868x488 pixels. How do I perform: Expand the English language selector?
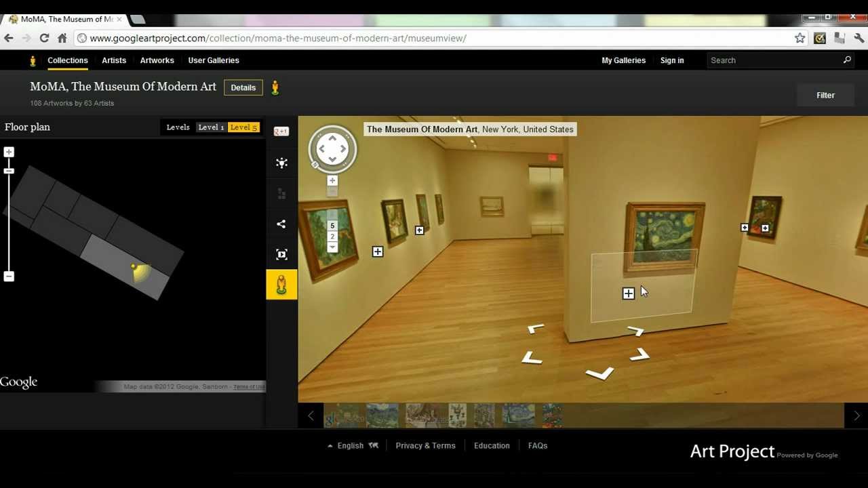[353, 445]
